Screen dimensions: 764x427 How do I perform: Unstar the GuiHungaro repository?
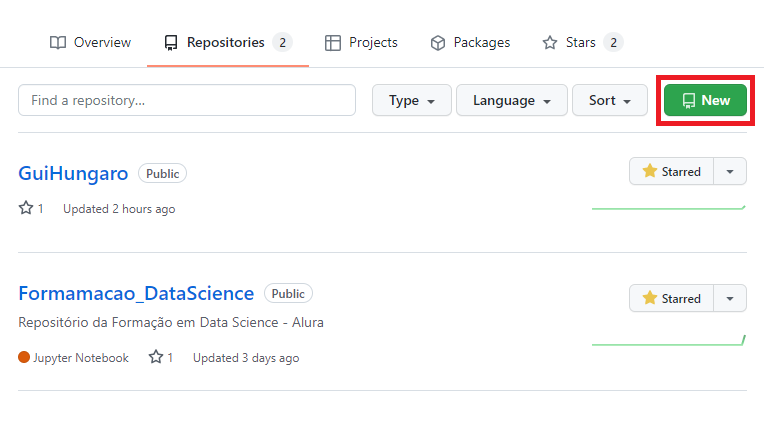point(671,171)
